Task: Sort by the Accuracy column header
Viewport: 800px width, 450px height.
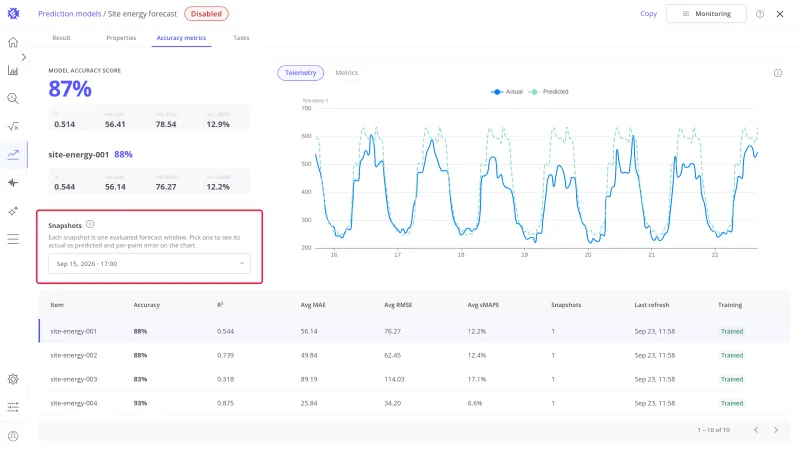Action: point(146,305)
